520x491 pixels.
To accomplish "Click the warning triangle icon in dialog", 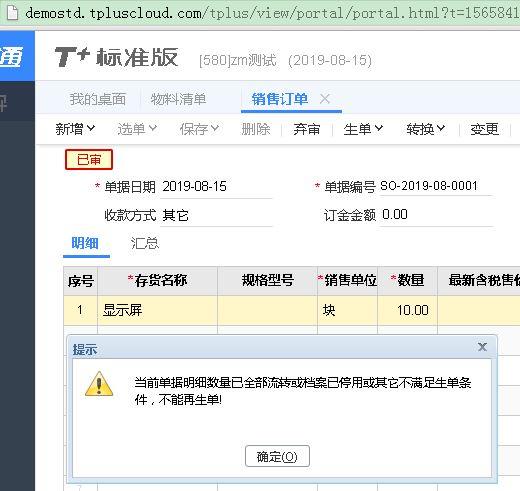I will click(x=99, y=384).
